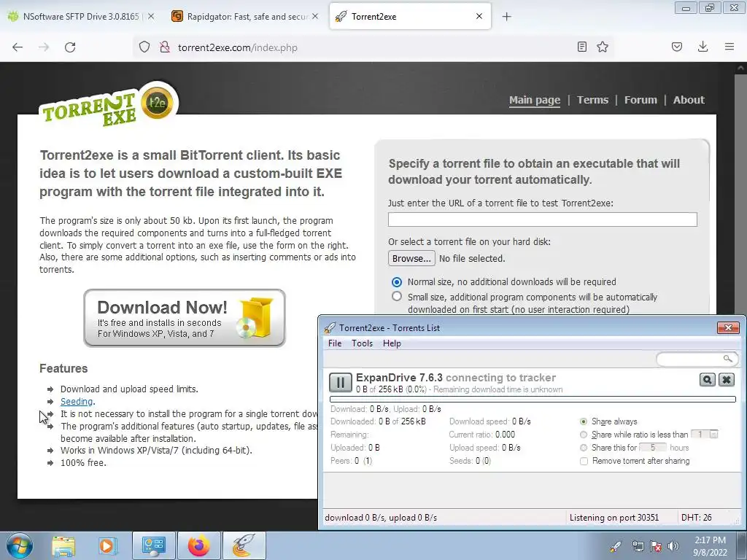The width and height of the screenshot is (747, 560).
Task: Open the Seeding link in Features
Action: point(77,402)
